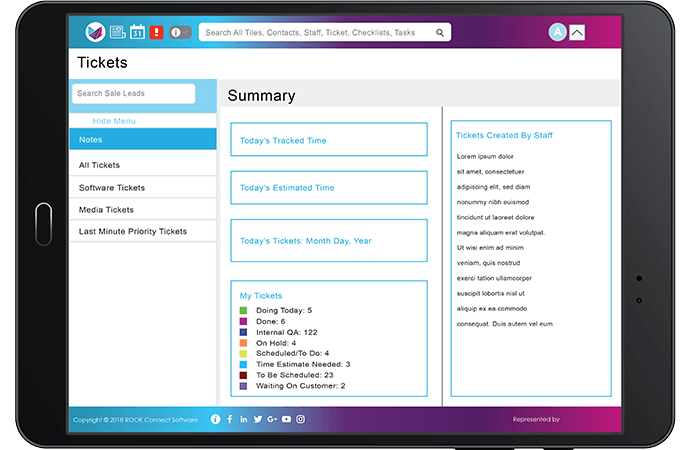Viewport: 690px width, 450px height.
Task: Click the ROOK Connect logo icon
Action: coord(95,32)
